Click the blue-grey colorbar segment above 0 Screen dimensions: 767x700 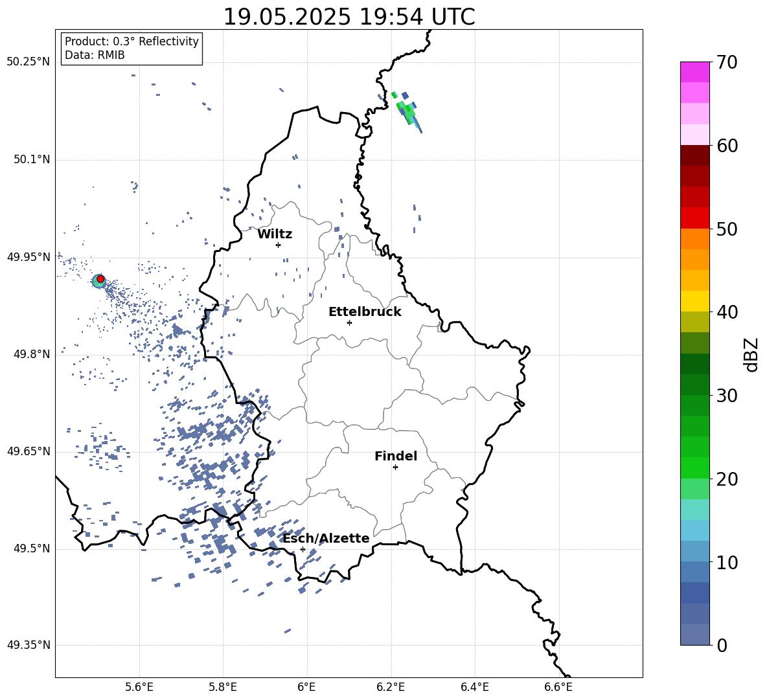tap(695, 635)
